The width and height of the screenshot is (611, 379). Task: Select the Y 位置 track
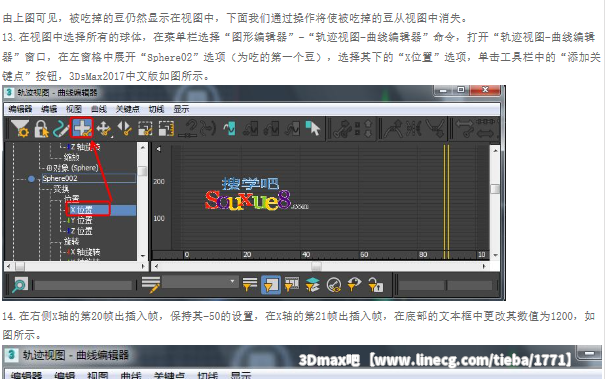81,220
